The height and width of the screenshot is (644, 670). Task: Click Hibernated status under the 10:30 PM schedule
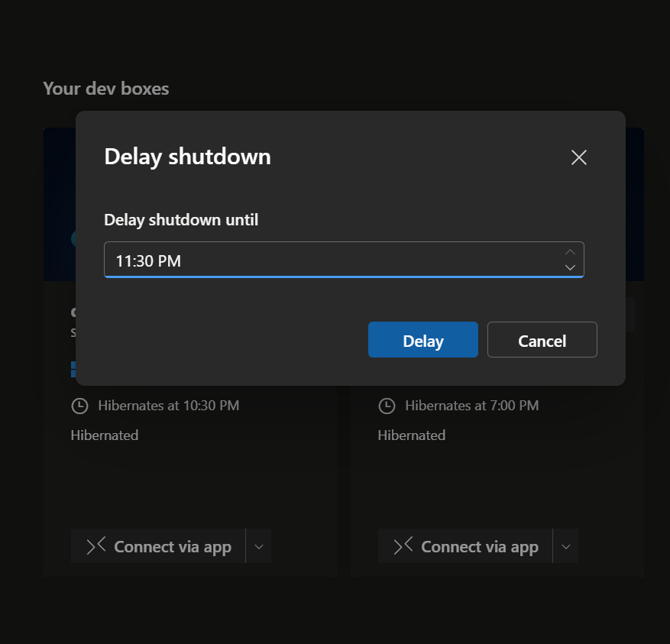click(105, 435)
